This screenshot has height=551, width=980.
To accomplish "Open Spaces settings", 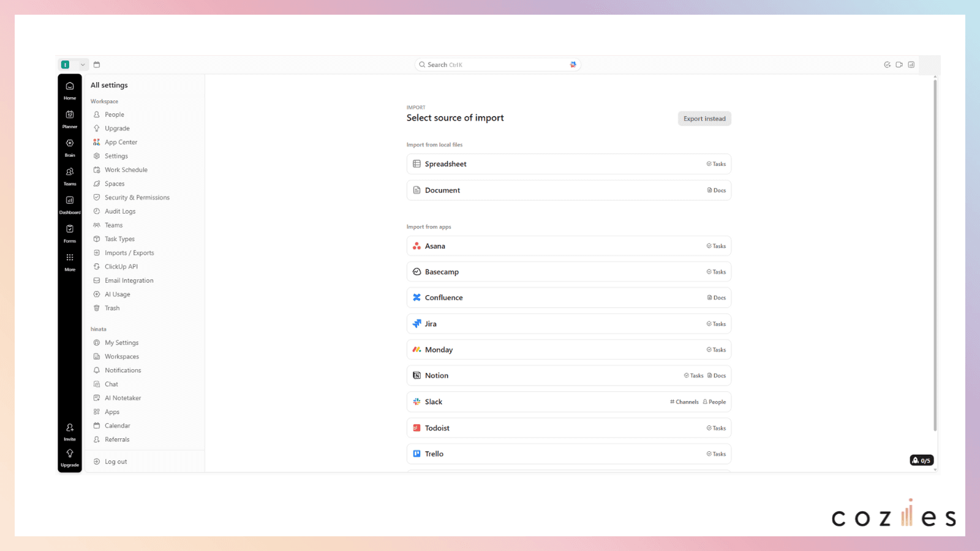I will (x=115, y=184).
